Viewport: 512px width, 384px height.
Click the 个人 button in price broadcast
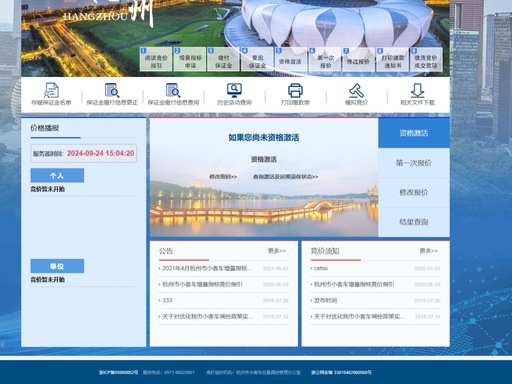point(57,175)
